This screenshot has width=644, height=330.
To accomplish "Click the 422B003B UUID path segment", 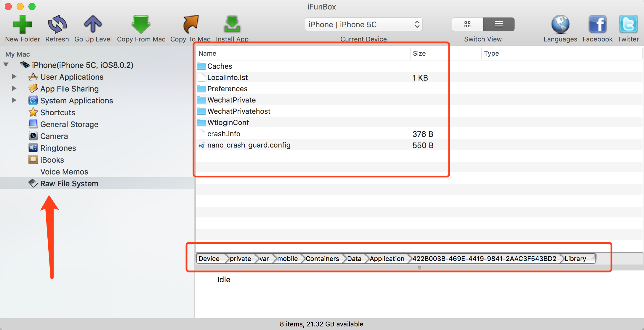I will click(484, 259).
